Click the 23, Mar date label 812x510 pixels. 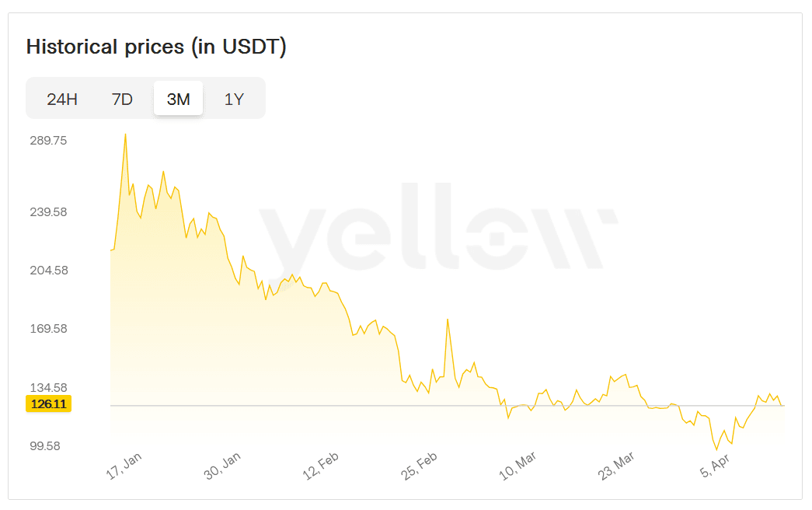coord(618,468)
